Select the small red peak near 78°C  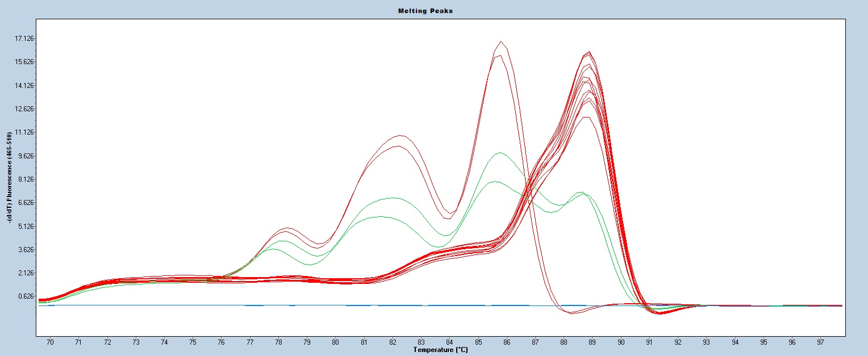pyautogui.click(x=288, y=228)
